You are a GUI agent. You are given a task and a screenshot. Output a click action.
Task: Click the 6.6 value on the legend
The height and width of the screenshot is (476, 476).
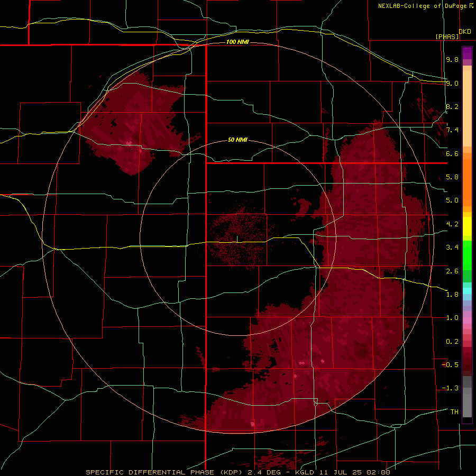[x=452, y=153]
